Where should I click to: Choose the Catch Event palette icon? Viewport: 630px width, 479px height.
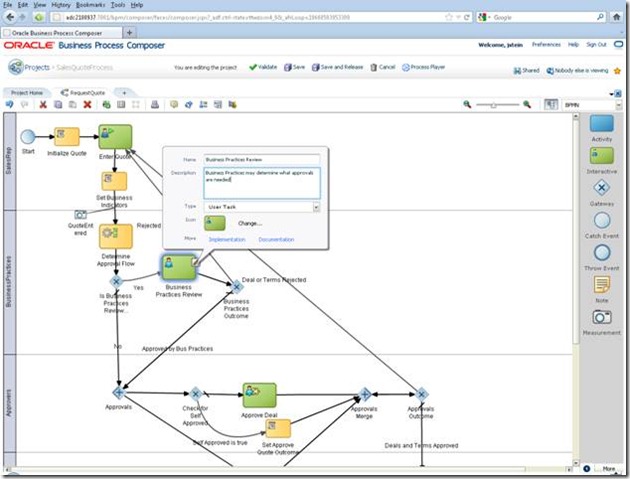pyautogui.click(x=601, y=220)
